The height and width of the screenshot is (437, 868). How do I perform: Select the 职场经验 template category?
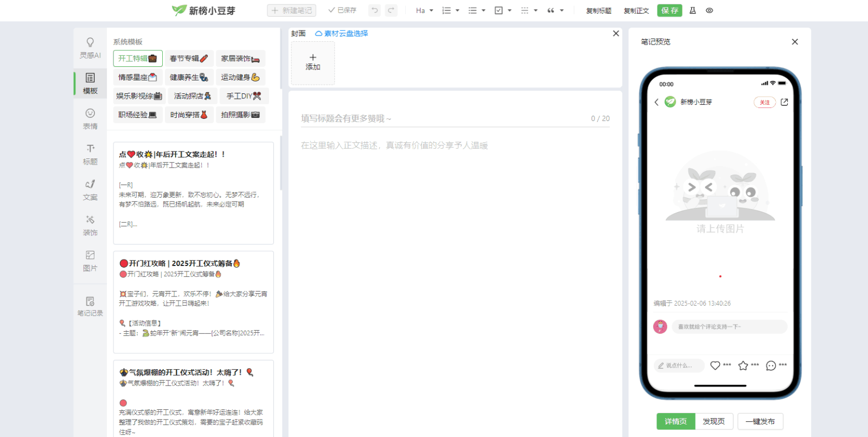[x=138, y=115]
